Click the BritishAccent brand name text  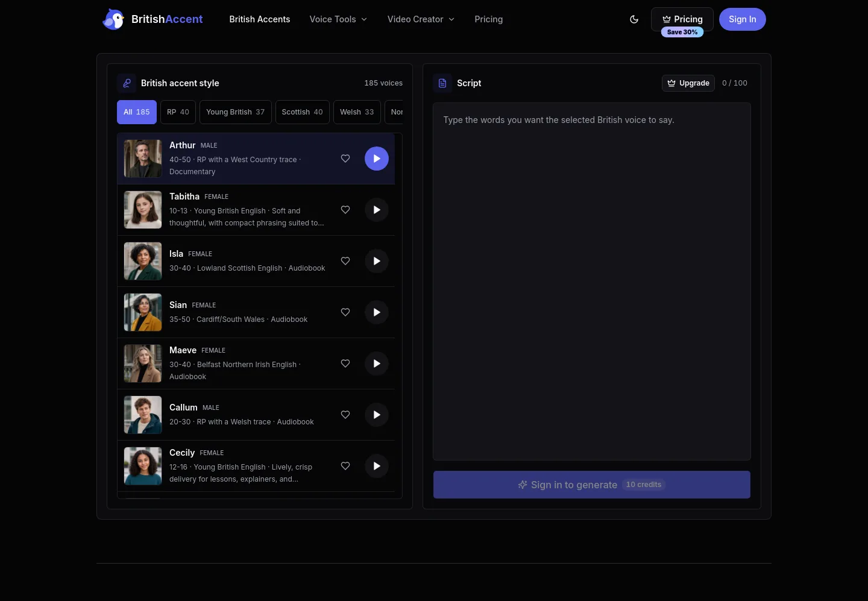coord(167,19)
